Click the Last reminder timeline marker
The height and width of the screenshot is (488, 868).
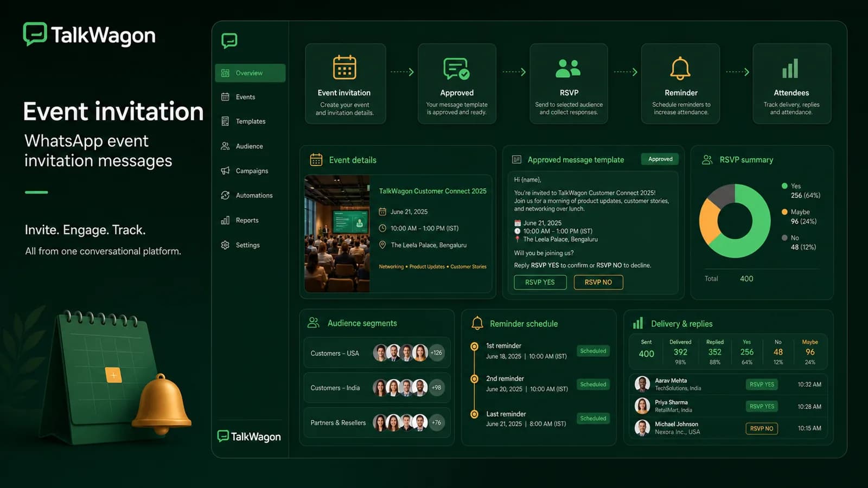pyautogui.click(x=475, y=414)
